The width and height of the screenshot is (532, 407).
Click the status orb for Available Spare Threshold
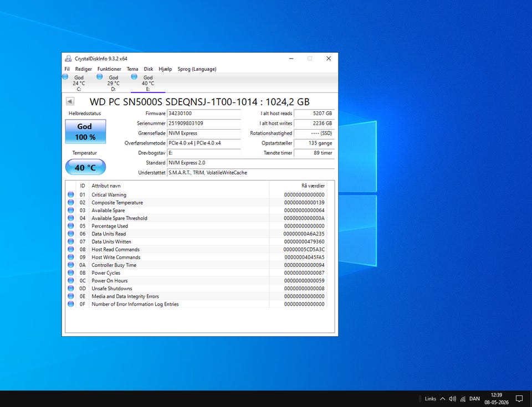point(70,218)
